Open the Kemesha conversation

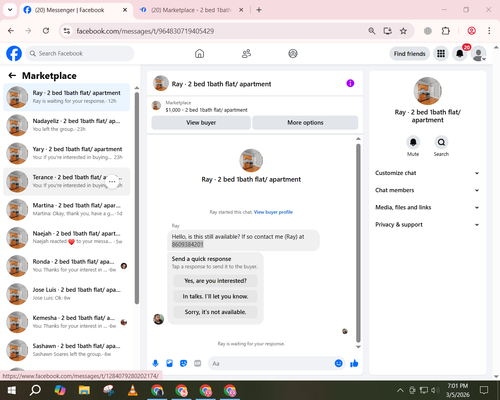66,322
